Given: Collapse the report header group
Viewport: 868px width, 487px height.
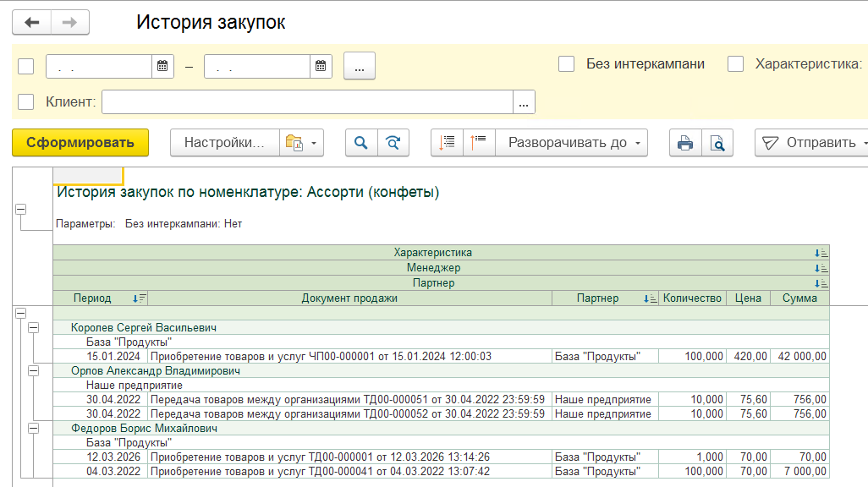Looking at the screenshot, I should click(x=20, y=209).
